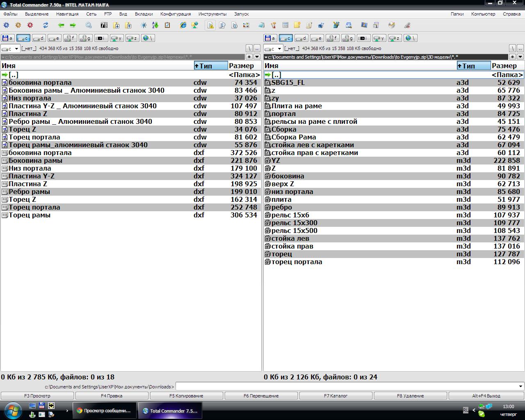The height and width of the screenshot is (420, 525).
Task: Open right panel drive selector dropdown
Action: 273,49
